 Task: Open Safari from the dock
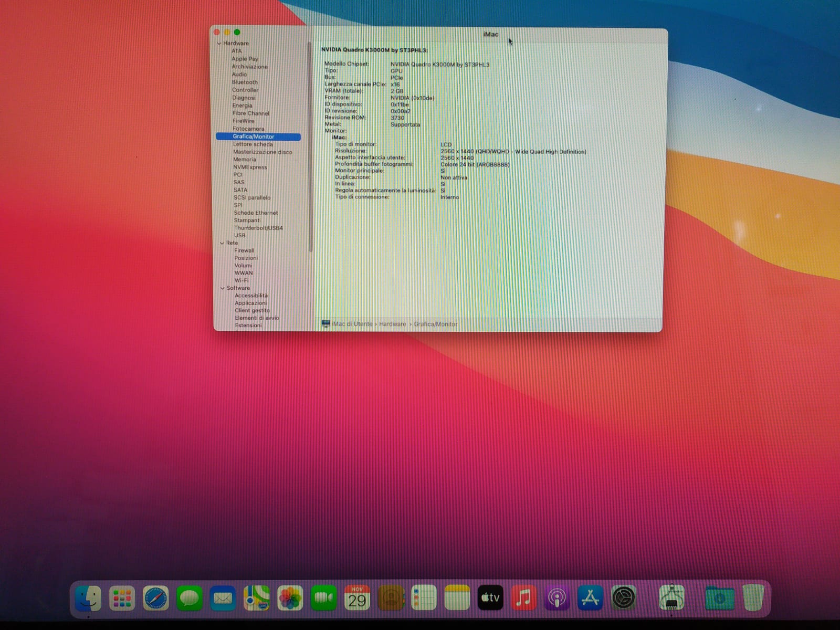point(156,598)
